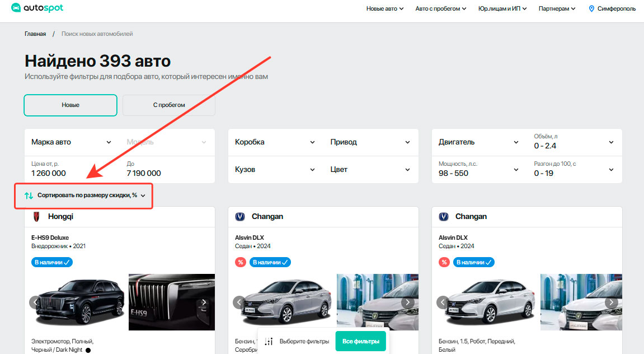Click the Главная breadcrumb link
The image size is (644, 354).
pyautogui.click(x=35, y=34)
